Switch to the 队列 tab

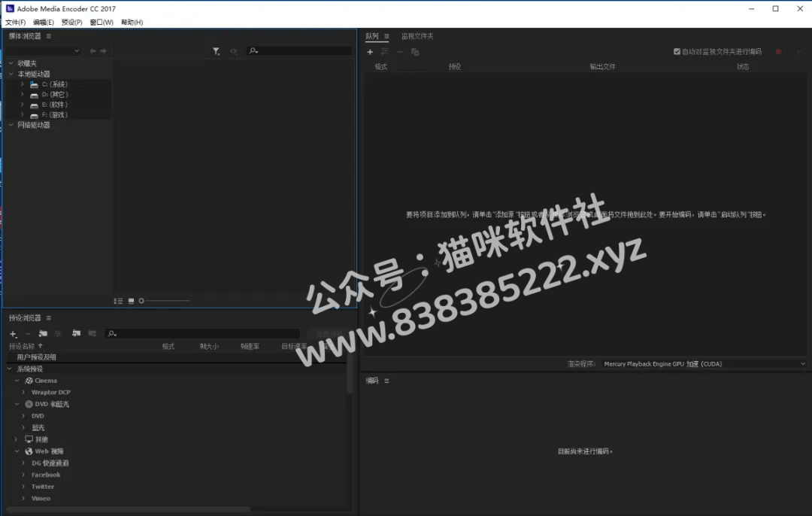click(372, 36)
